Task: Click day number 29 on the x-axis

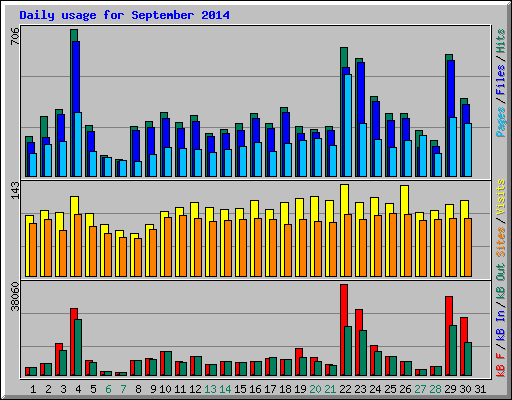Action: 450,389
